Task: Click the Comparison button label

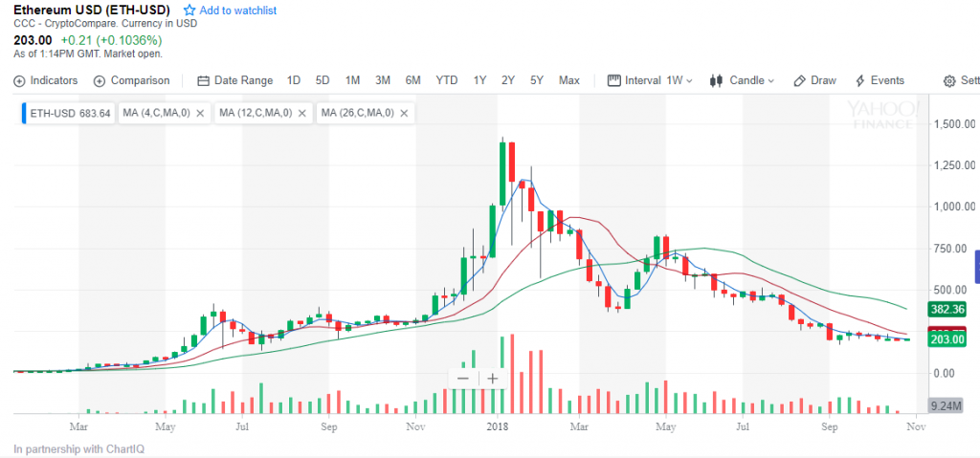Action: click(x=140, y=80)
